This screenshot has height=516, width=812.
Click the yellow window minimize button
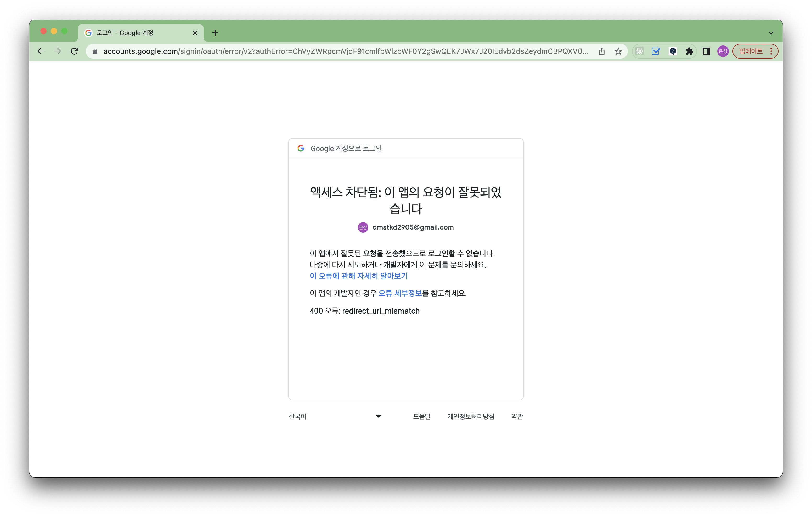point(54,31)
